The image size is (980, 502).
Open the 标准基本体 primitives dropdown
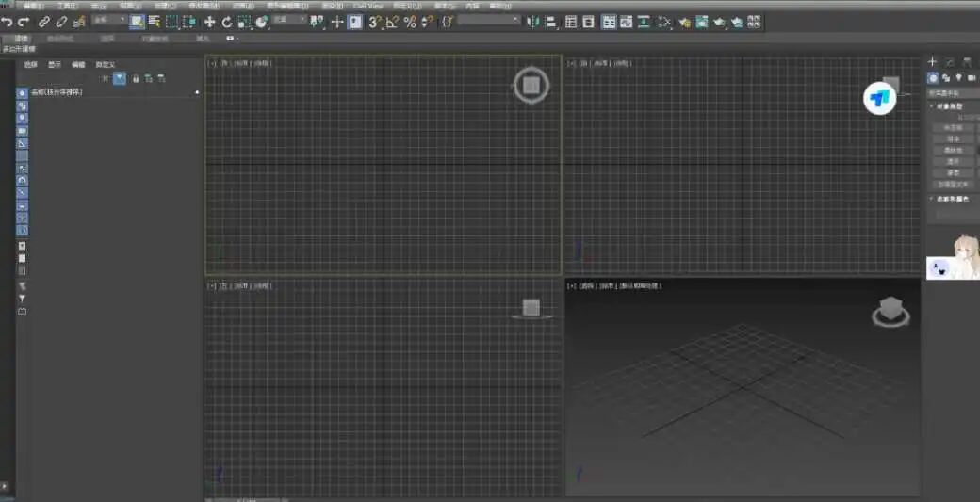click(x=954, y=93)
